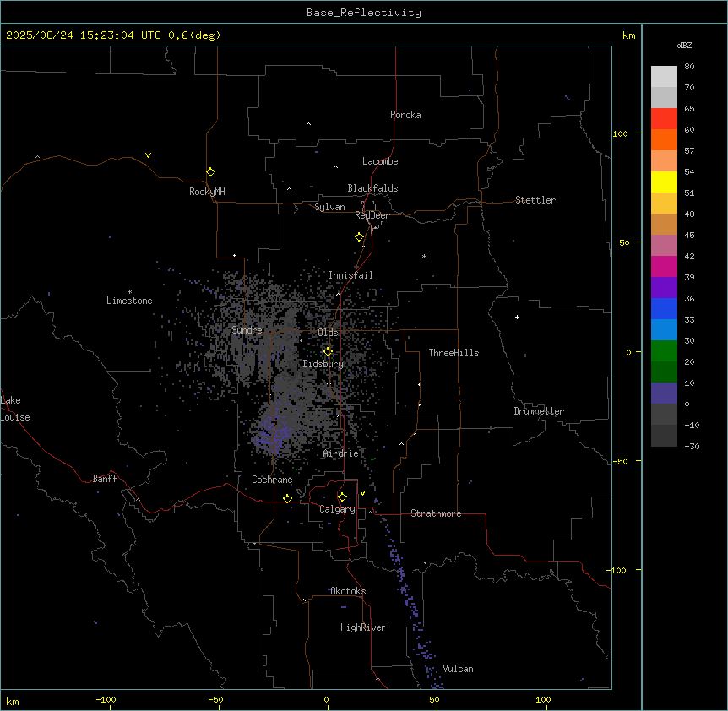Viewport: 728px width, 711px height.
Task: Click the red 60-65 dBZ legend swatch
Action: (x=664, y=119)
